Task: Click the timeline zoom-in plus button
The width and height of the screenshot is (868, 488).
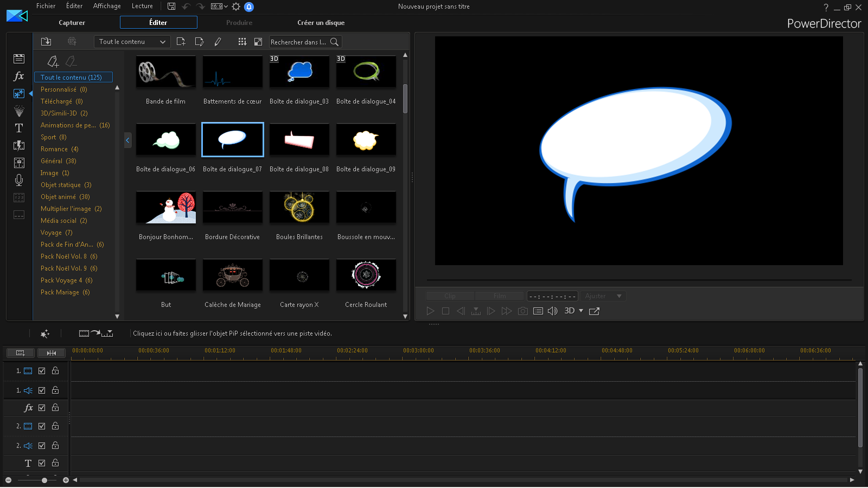Action: (x=66, y=480)
